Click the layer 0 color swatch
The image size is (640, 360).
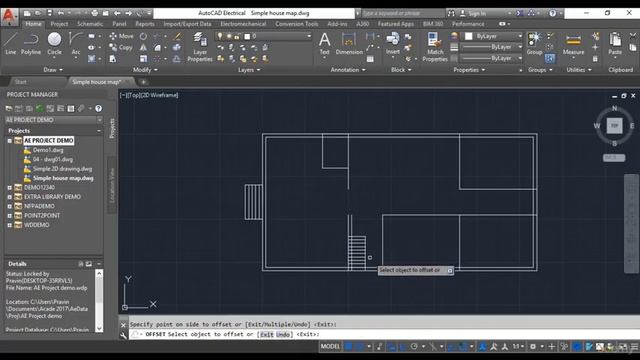(x=247, y=36)
